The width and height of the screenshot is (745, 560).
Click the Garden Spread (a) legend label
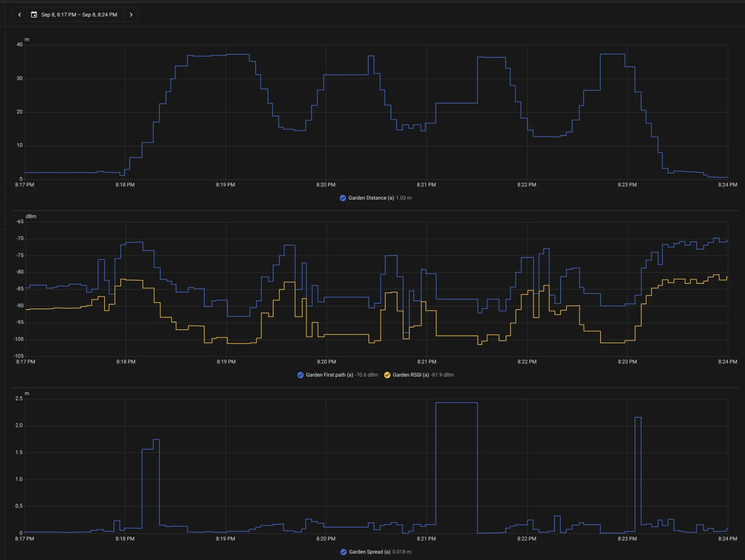pos(370,552)
